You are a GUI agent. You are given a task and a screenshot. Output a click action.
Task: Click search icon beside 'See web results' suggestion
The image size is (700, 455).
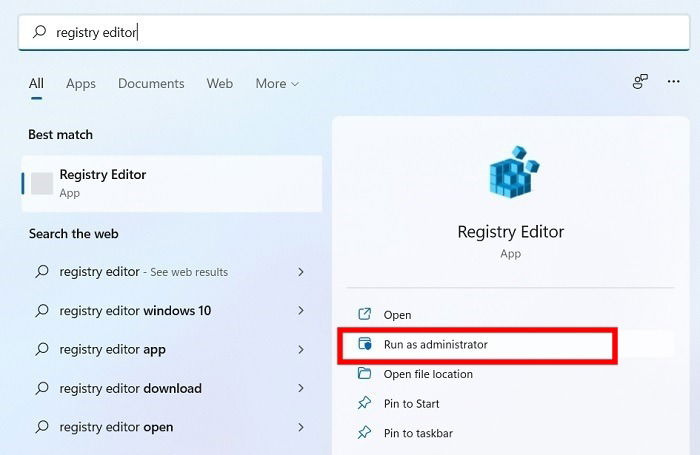point(42,271)
